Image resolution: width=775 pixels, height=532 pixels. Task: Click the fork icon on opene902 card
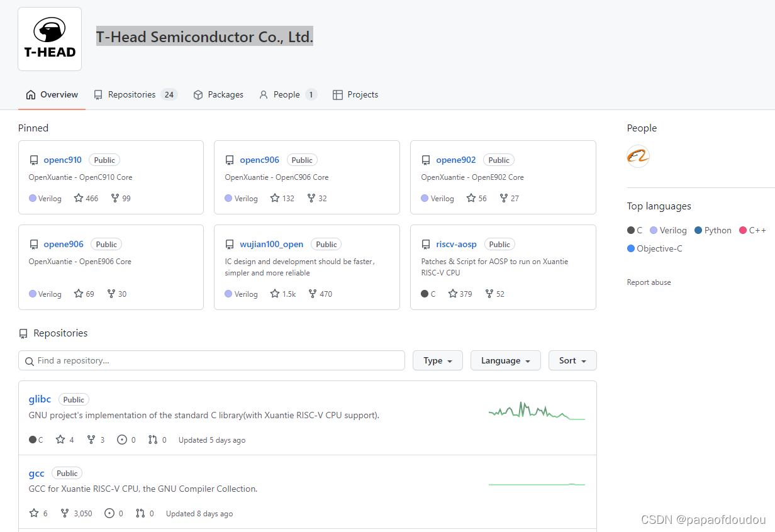coord(504,198)
